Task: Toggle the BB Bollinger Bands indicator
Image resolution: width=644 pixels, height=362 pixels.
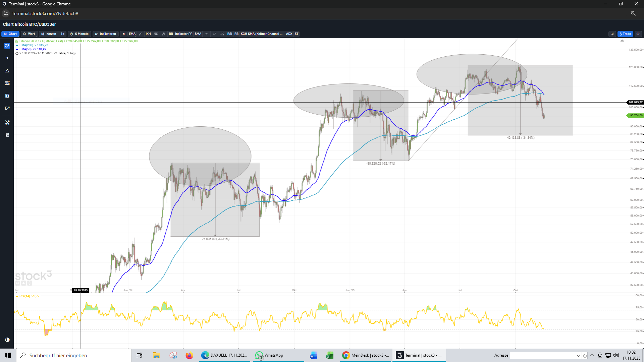Action: point(171,34)
